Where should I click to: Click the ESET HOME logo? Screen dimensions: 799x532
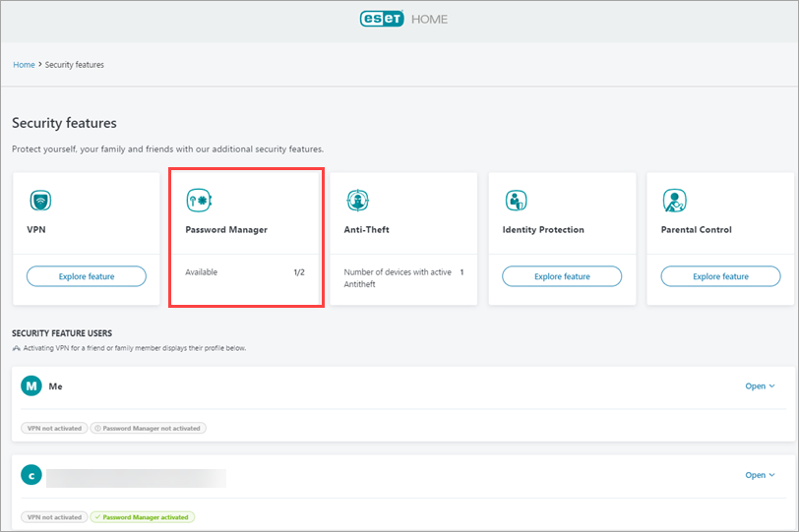403,19
